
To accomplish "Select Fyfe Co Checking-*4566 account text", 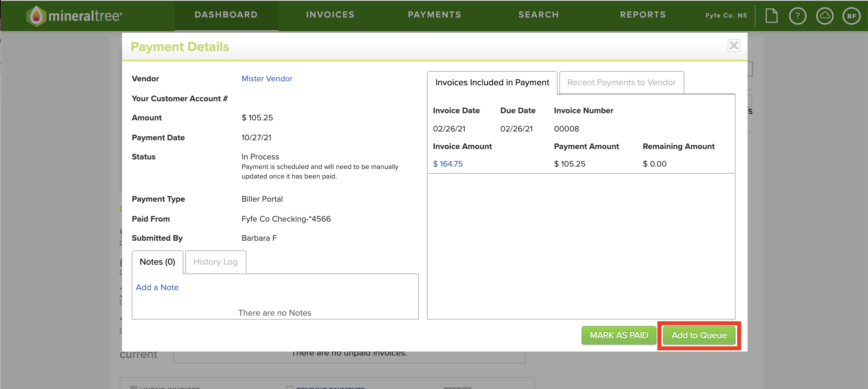I will point(286,219).
